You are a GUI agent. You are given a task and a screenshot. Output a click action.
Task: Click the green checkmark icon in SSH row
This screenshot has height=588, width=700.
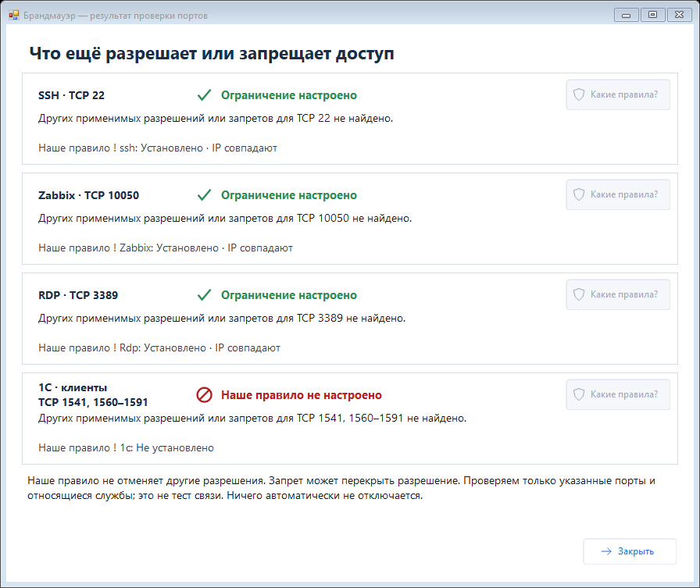coord(204,95)
